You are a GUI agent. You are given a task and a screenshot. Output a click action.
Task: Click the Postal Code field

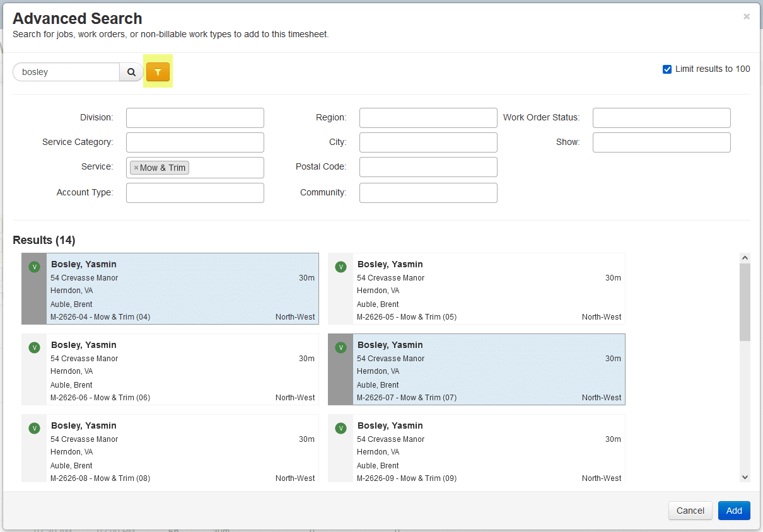(428, 167)
